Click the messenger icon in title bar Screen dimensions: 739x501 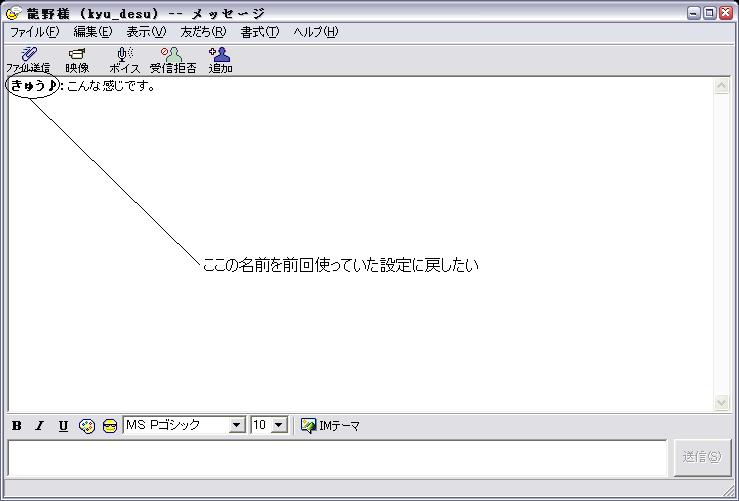click(x=13, y=13)
